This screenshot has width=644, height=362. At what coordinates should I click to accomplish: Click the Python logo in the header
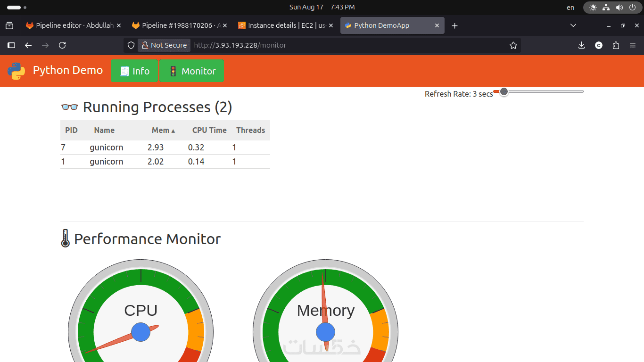click(x=16, y=71)
